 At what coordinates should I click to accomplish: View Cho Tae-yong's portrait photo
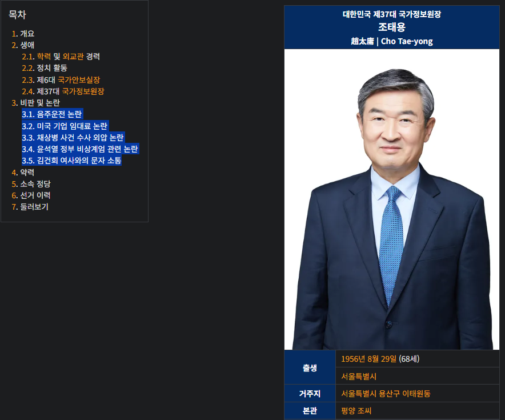click(x=392, y=200)
